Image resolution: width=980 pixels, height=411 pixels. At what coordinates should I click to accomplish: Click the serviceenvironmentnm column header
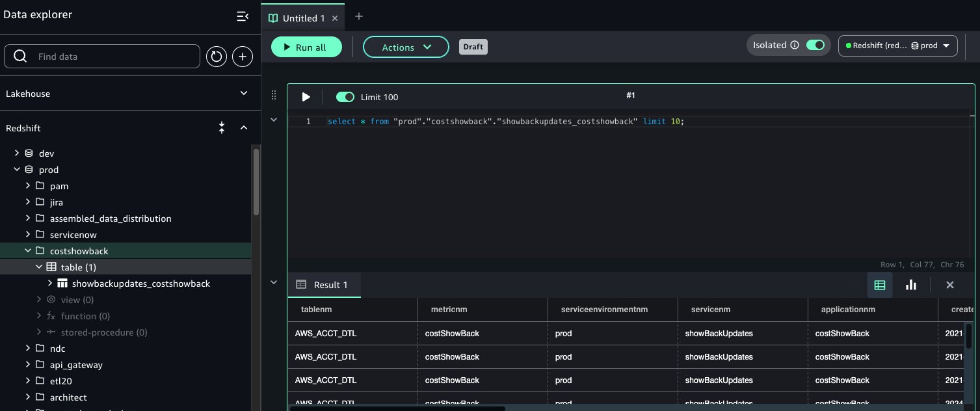(613, 310)
